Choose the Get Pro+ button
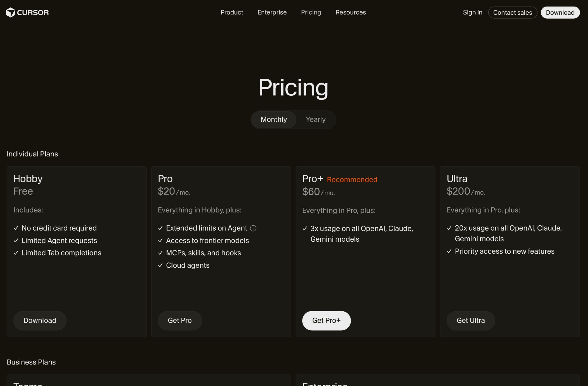 [x=326, y=320]
